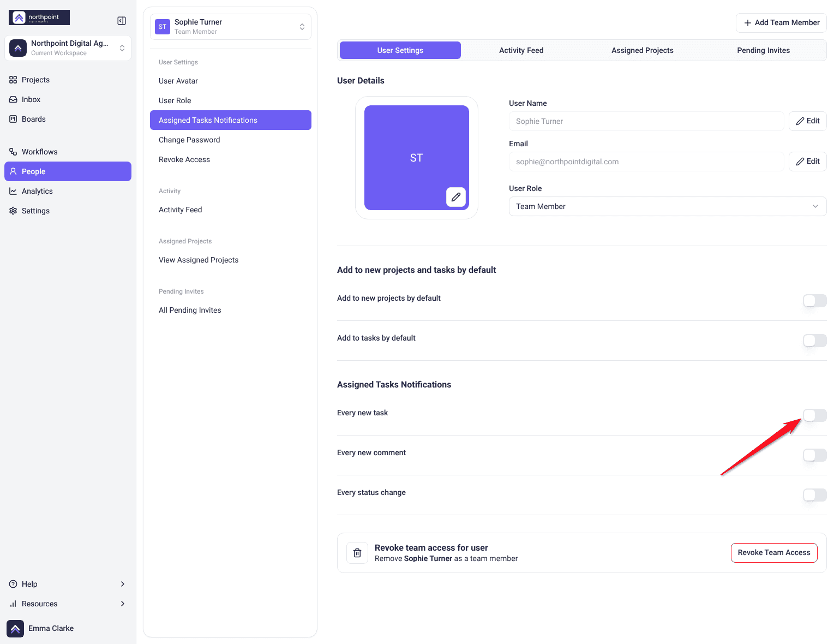
Task: Open Inbox in the sidebar
Action: coord(68,99)
